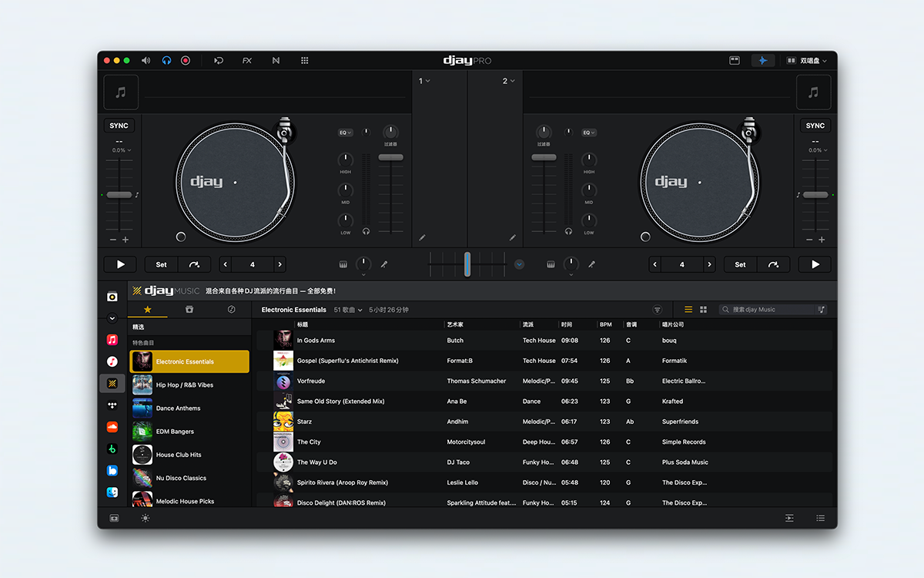The width and height of the screenshot is (924, 578).
Task: Click the Neural Mix icon in toolbar
Action: click(276, 60)
